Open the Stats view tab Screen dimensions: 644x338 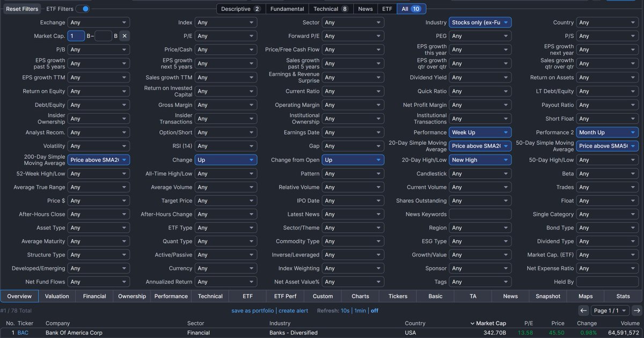click(x=623, y=296)
